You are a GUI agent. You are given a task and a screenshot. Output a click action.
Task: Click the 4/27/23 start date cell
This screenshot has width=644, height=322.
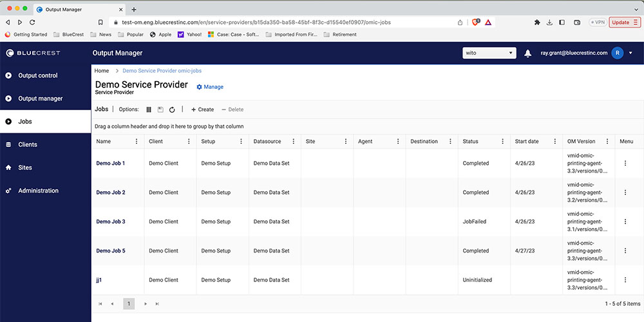(525, 251)
